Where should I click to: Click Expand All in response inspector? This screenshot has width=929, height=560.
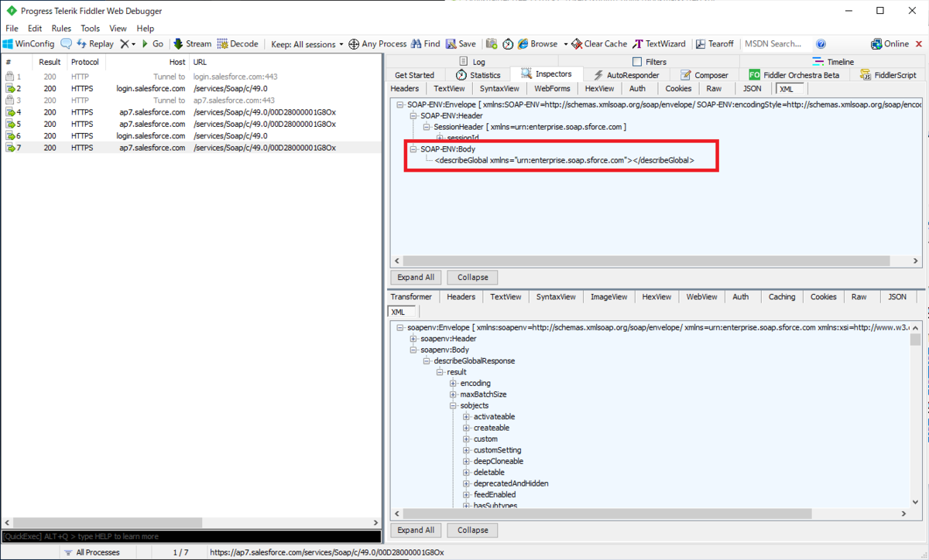(416, 530)
